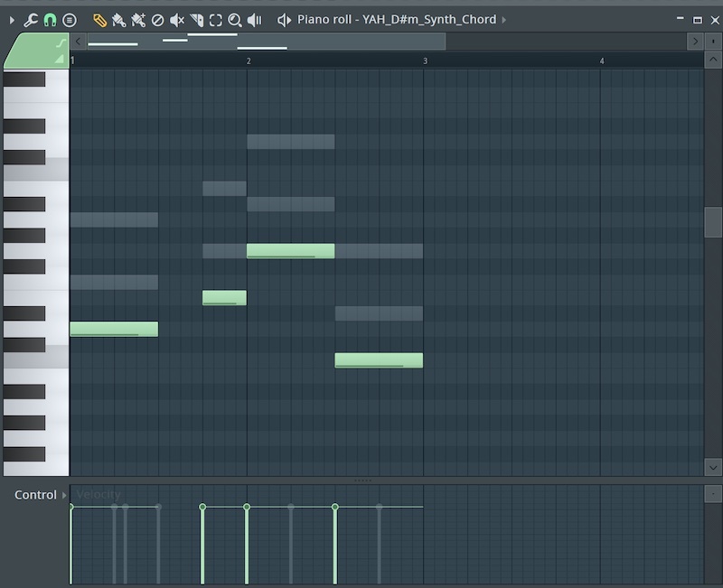
Task: Click the highlighted note starting at bar 2
Action: (x=290, y=251)
